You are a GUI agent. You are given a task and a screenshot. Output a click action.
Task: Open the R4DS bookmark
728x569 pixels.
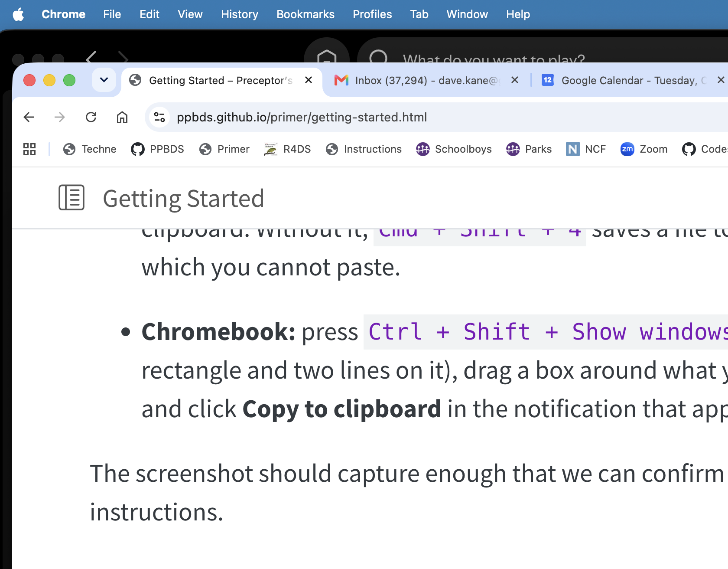[288, 149]
